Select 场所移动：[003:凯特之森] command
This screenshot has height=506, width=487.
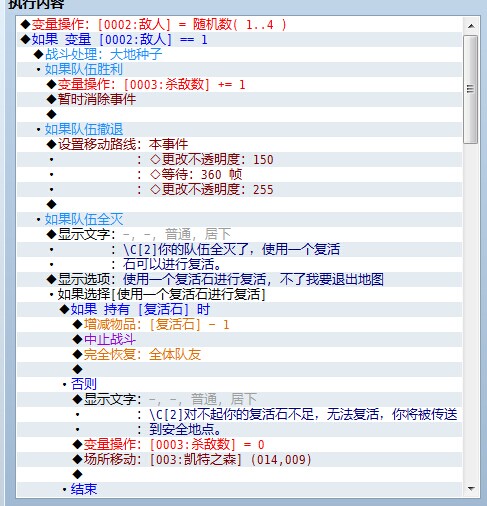(x=239, y=460)
